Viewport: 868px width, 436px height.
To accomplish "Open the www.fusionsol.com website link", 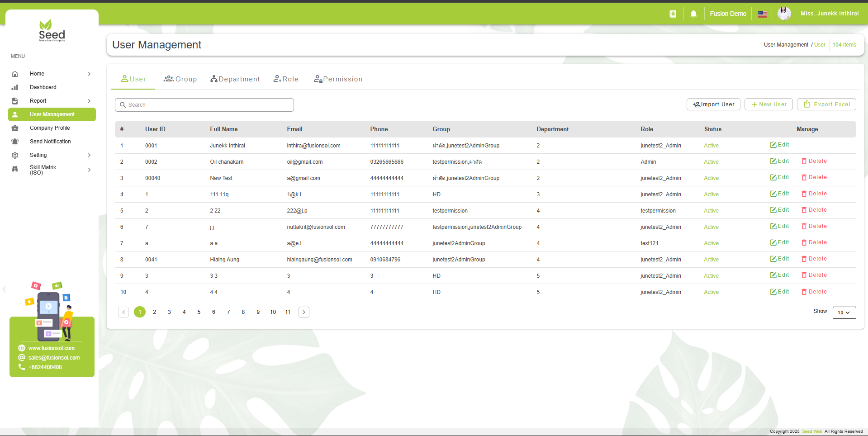I will coord(51,348).
